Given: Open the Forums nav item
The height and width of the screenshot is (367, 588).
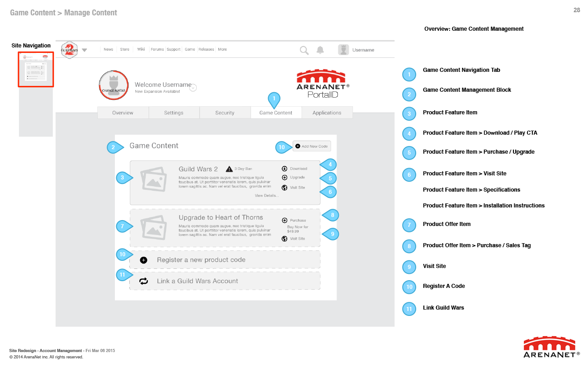Looking at the screenshot, I should tap(157, 49).
